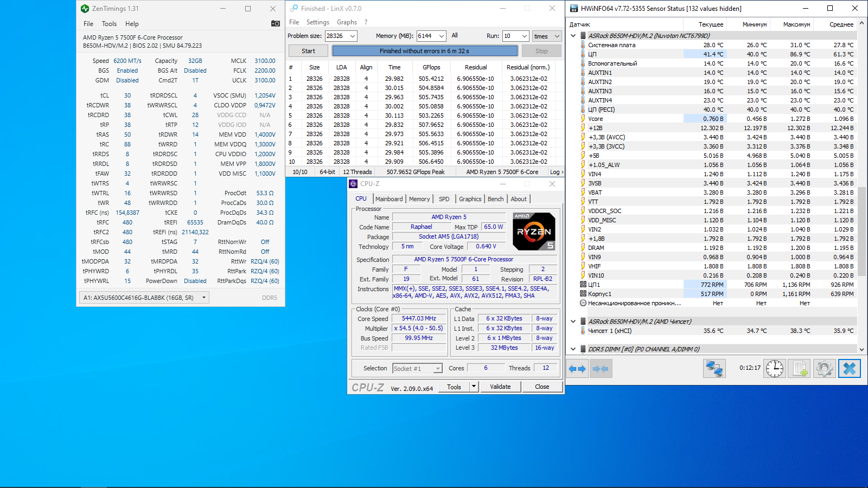Click the HWiNFO collapse columns arrows icon

[601, 369]
